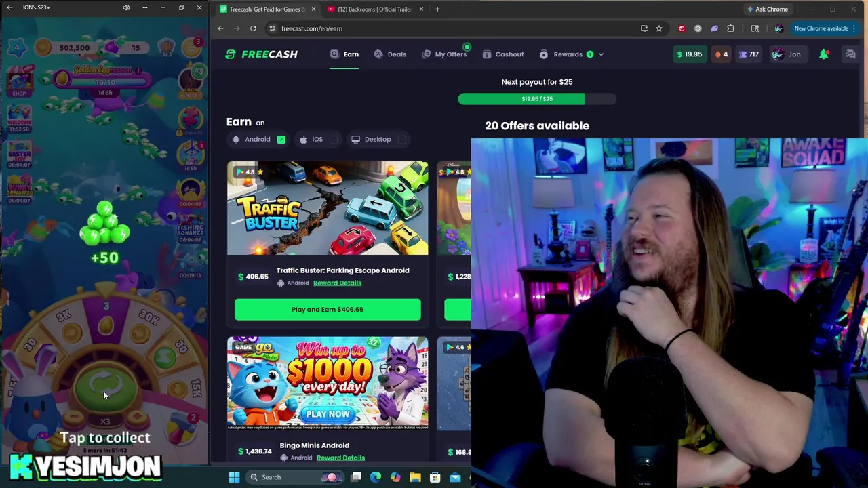Open My Offers nav item
This screenshot has width=868, height=488.
click(x=444, y=54)
